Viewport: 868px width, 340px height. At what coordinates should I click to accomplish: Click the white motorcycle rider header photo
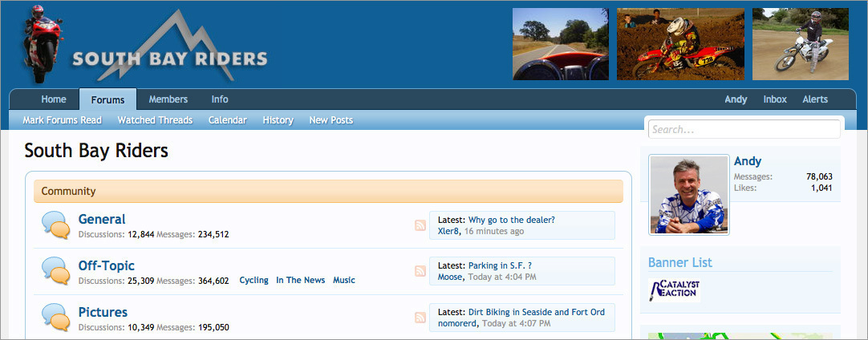pos(801,44)
